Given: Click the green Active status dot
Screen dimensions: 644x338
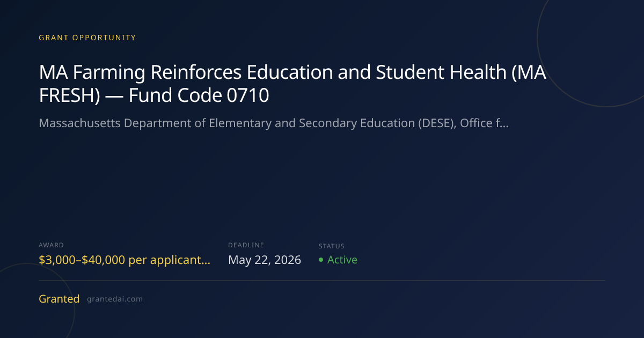Looking at the screenshot, I should tap(321, 260).
